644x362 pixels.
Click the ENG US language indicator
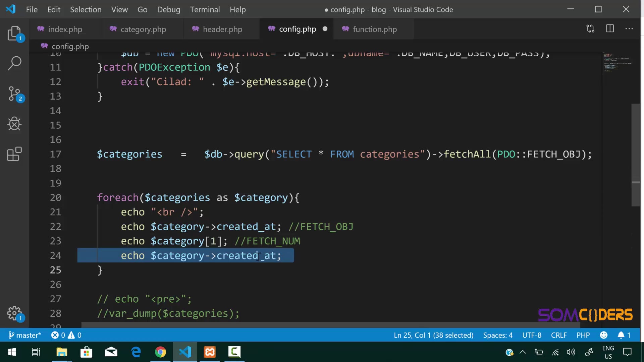[608, 352]
